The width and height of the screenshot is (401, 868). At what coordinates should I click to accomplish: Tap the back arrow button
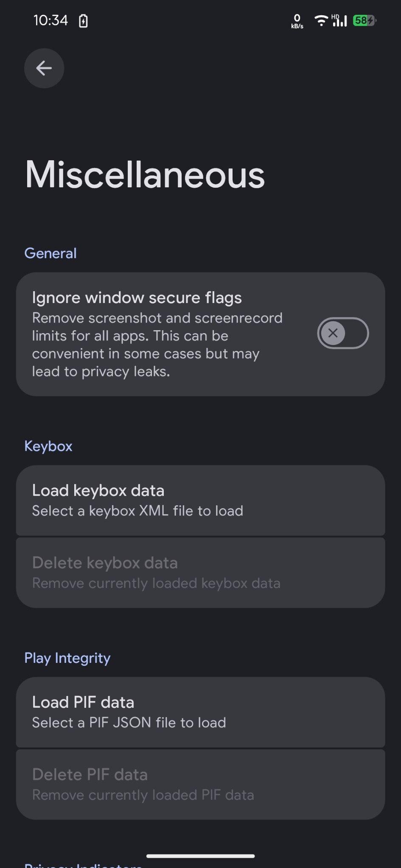(x=44, y=68)
